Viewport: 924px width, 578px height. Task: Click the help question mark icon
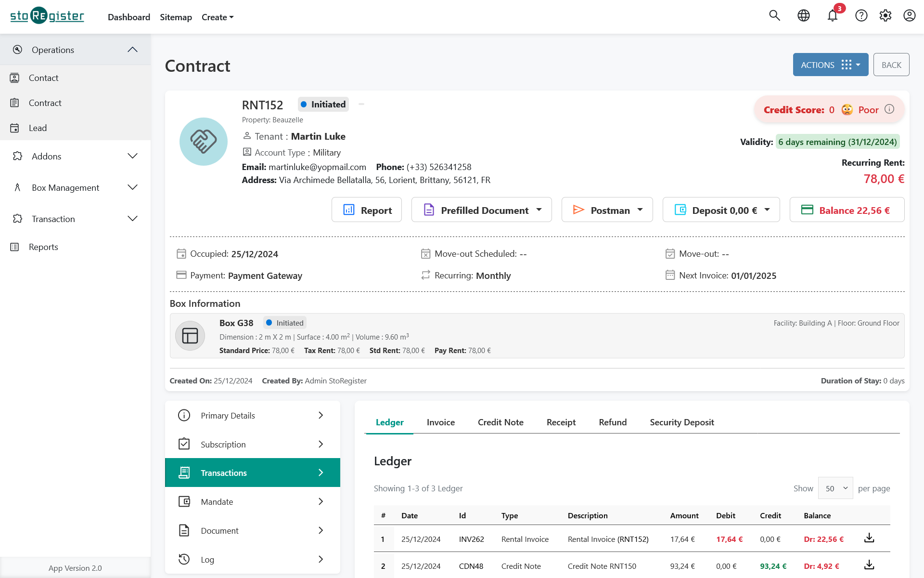click(861, 15)
